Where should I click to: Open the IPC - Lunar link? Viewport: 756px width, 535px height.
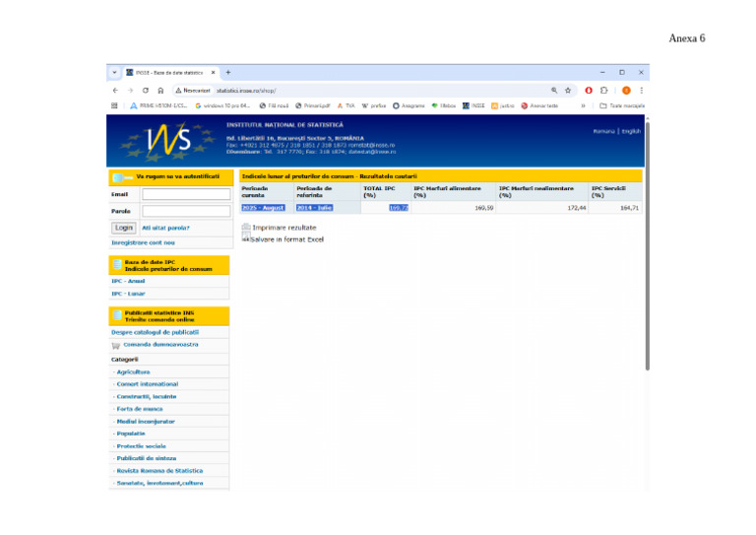coord(128,294)
